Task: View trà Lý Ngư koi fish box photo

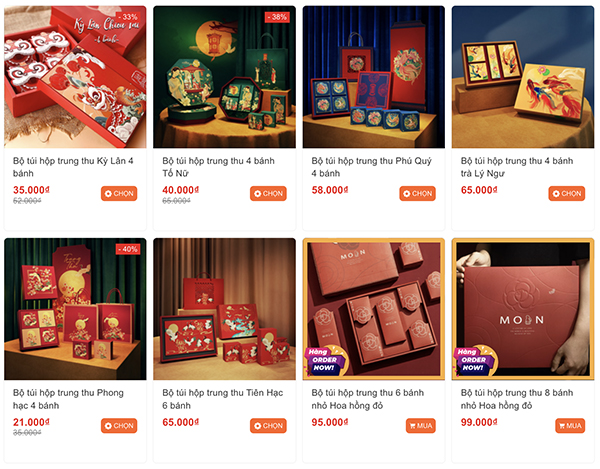Action: point(523,77)
